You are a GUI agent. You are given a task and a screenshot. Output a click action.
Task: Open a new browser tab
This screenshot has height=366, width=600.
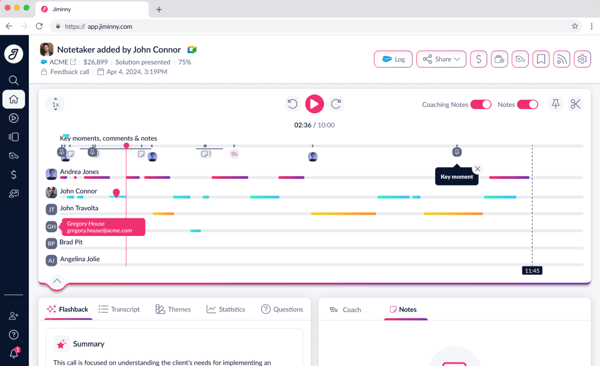[159, 10]
